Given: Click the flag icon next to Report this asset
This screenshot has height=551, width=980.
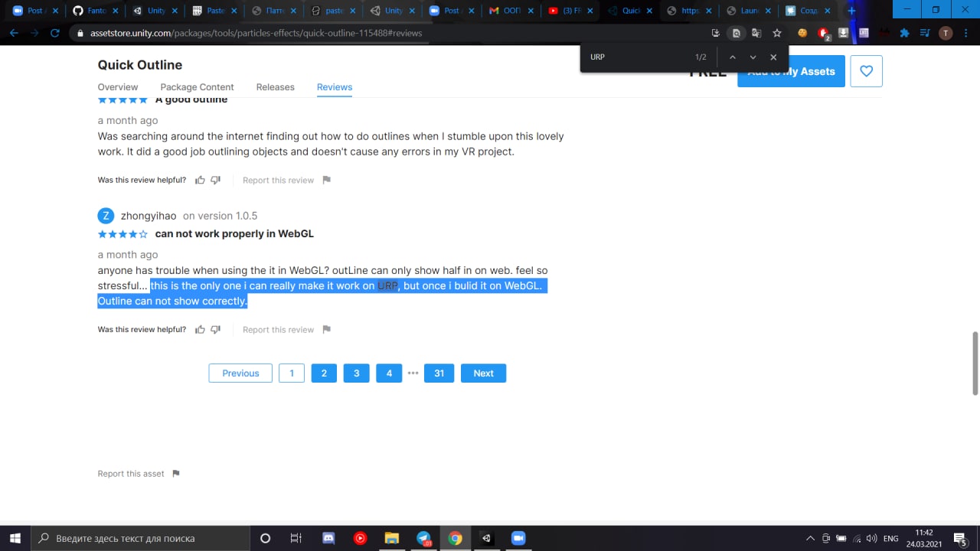Looking at the screenshot, I should click(x=175, y=474).
